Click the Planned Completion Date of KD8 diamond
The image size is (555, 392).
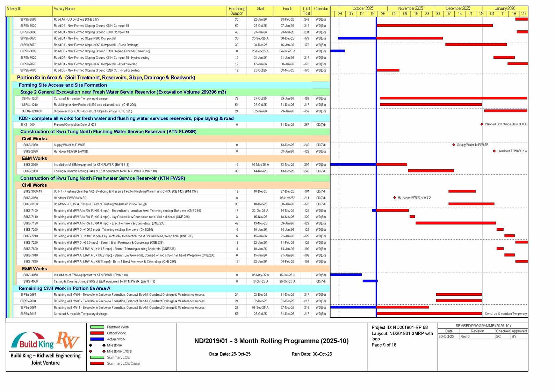point(482,124)
